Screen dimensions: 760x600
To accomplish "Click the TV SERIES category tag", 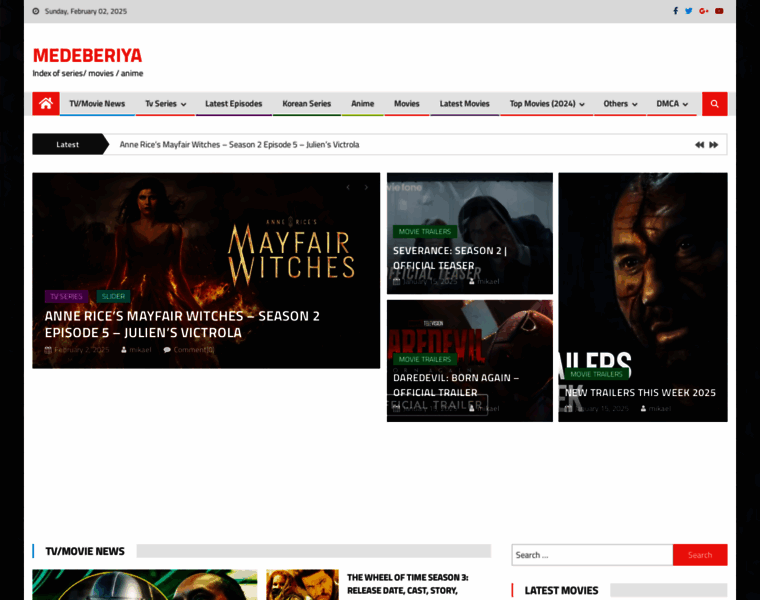I will [66, 296].
